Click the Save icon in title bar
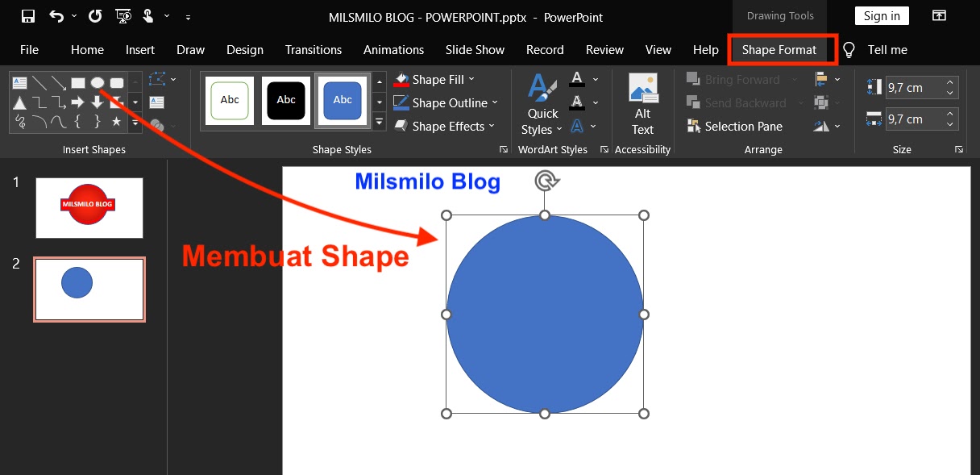 point(28,16)
